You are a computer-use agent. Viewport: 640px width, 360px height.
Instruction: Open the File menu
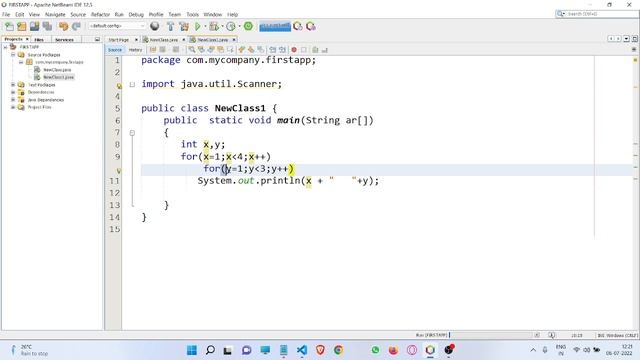pos(6,14)
